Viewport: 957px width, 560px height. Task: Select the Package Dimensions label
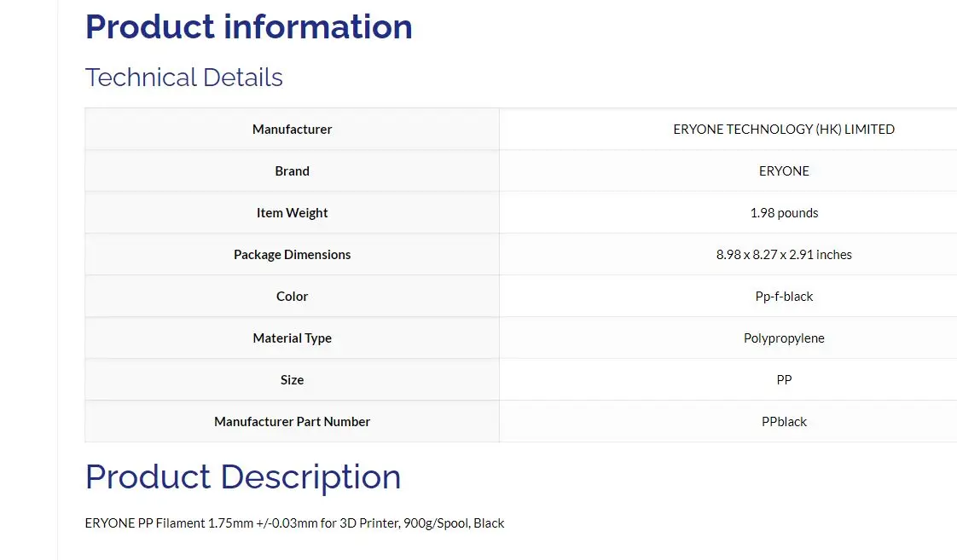click(292, 254)
